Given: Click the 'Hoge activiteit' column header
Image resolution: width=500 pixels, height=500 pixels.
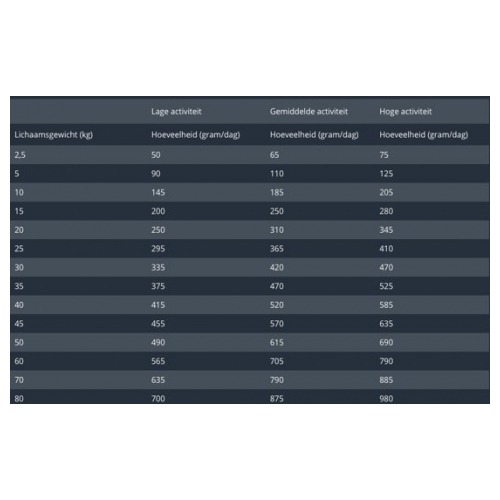Looking at the screenshot, I should (405, 111).
